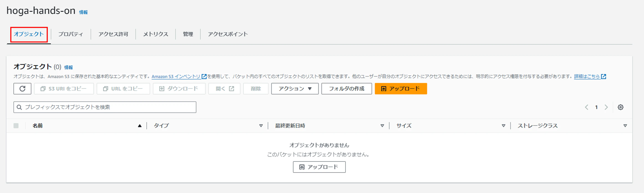Open Amazon S3 インベントリ link
The image size is (644, 193).
click(179, 76)
